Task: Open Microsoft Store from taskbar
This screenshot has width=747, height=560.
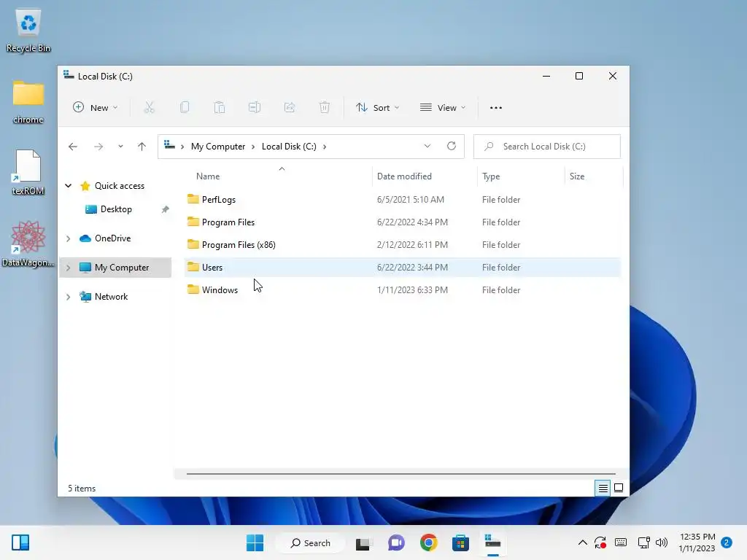Action: [461, 542]
